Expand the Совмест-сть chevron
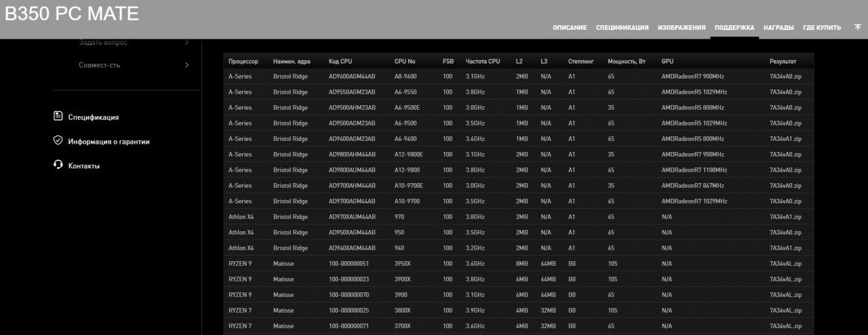Image resolution: width=868 pixels, height=335 pixels. click(186, 65)
